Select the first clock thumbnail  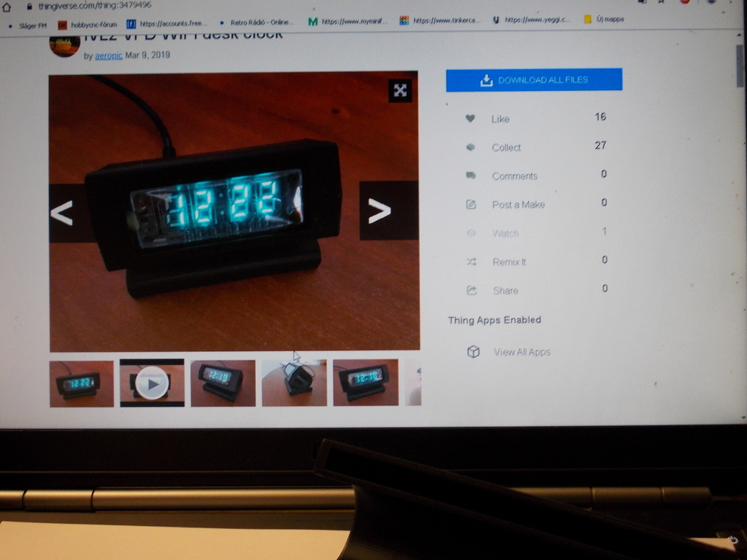click(82, 384)
